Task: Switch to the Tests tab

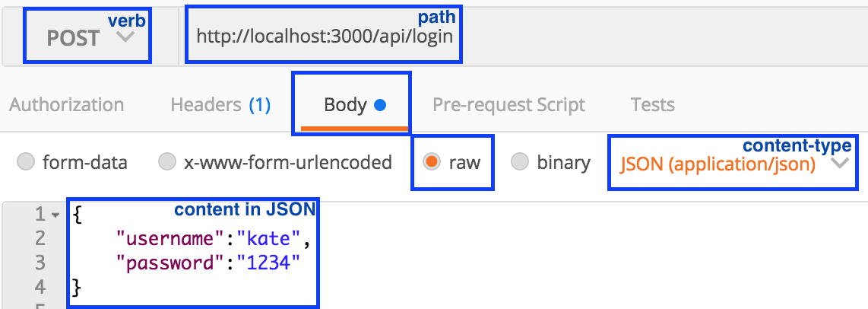Action: (x=652, y=104)
